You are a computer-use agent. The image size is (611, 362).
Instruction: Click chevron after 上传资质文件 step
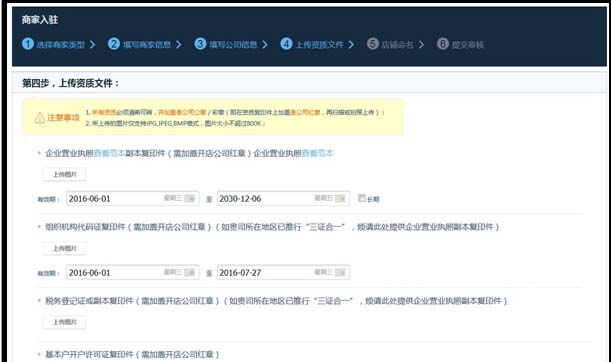coord(351,44)
